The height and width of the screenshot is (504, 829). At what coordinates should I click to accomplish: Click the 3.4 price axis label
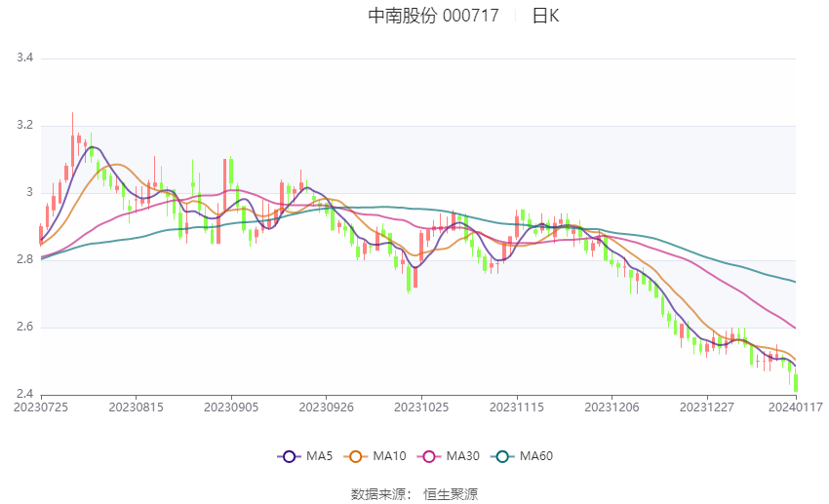click(x=24, y=58)
